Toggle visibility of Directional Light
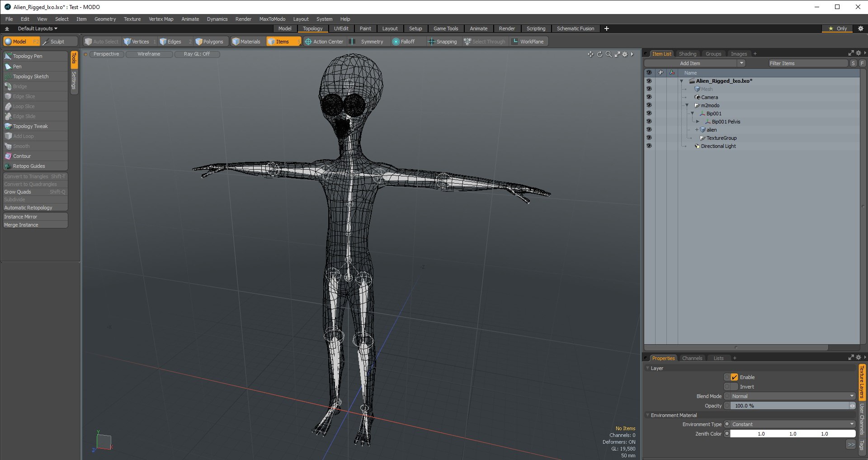 pos(649,146)
